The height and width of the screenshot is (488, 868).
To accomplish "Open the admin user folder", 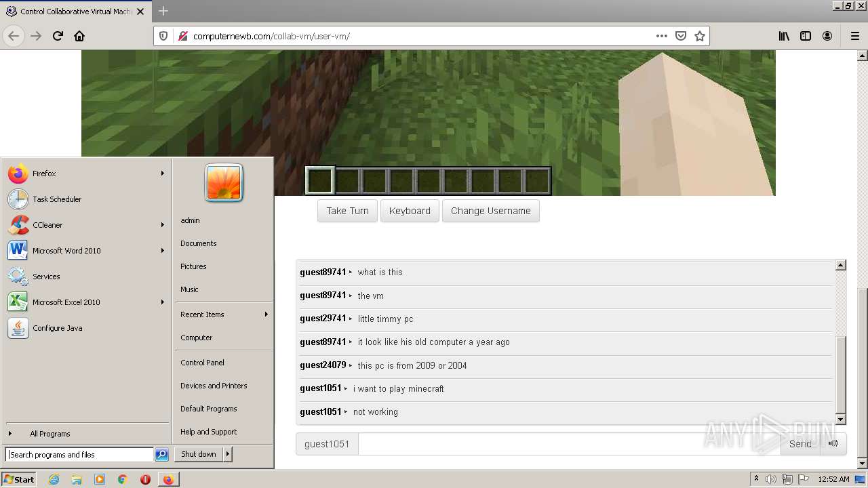I will (x=190, y=220).
